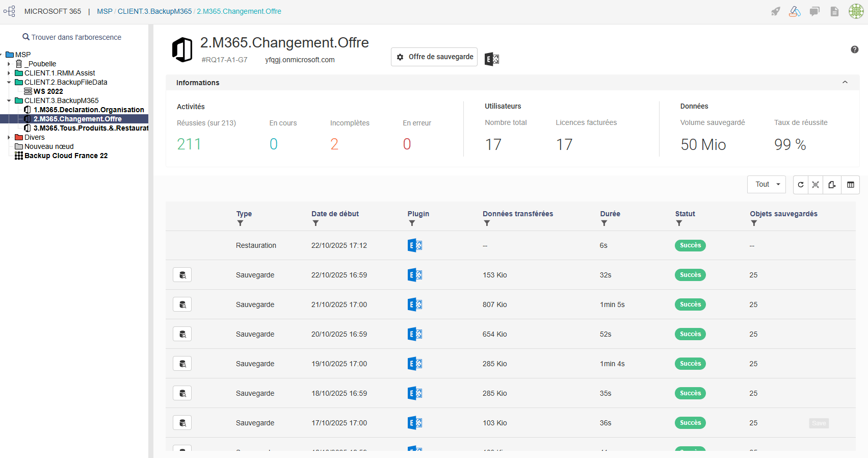Click the yfqgj.onmicrosoft.com domain text
Viewport: 868px width, 458px height.
pyautogui.click(x=300, y=60)
